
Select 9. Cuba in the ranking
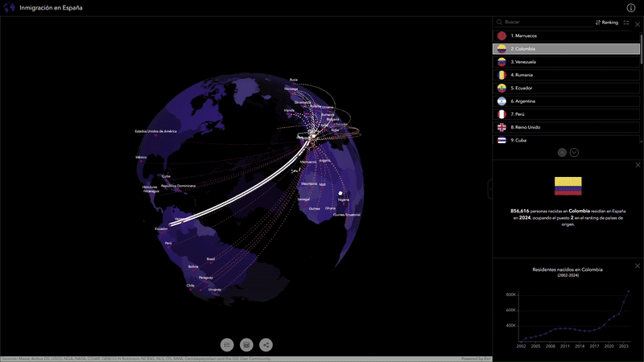[566, 140]
